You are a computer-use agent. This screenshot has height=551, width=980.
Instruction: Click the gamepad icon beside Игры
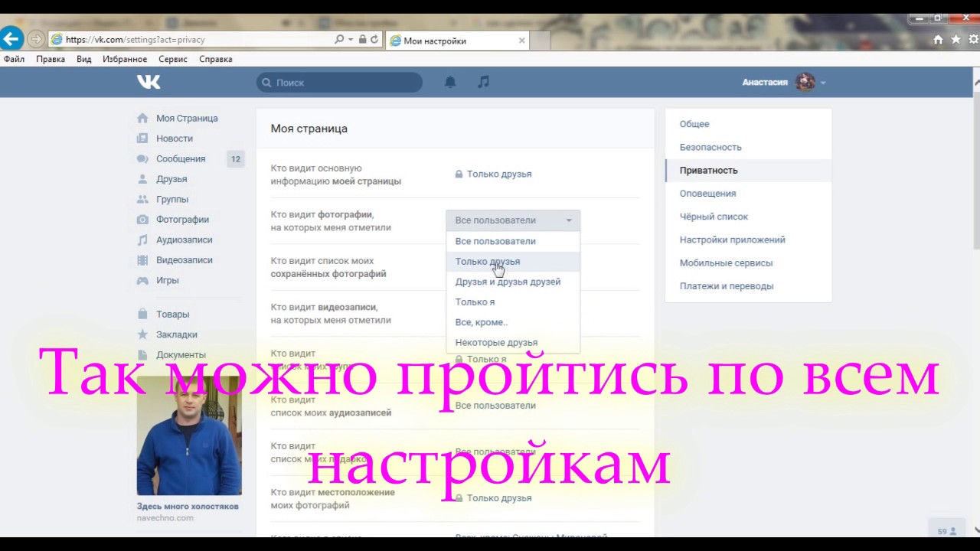[x=142, y=280]
